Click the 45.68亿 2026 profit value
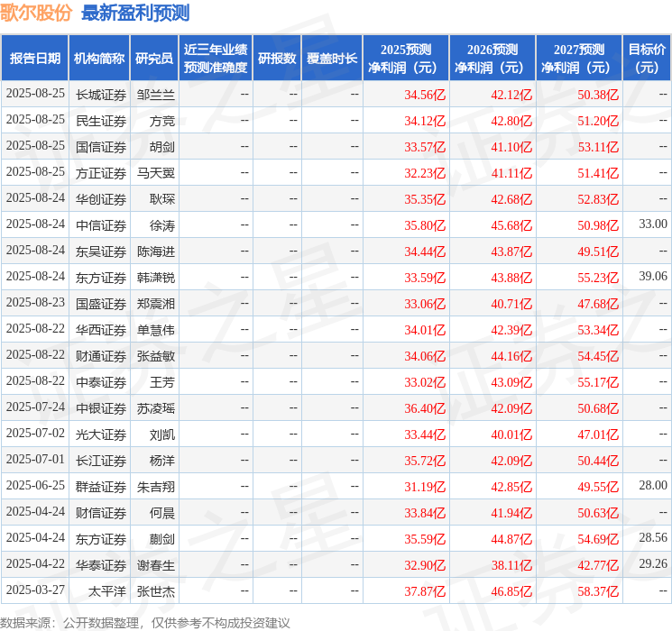672x631 pixels. pos(511,225)
